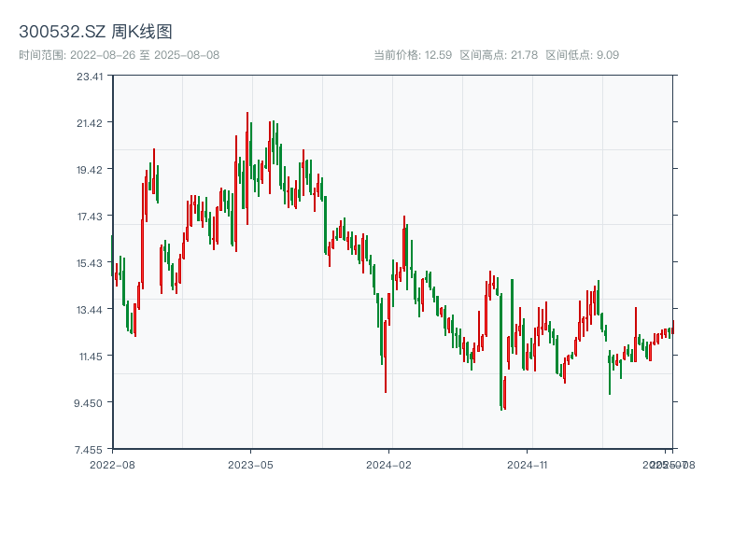Click the 区间低点 9.09 label
Viewport: 747px width, 560px height.
point(582,55)
